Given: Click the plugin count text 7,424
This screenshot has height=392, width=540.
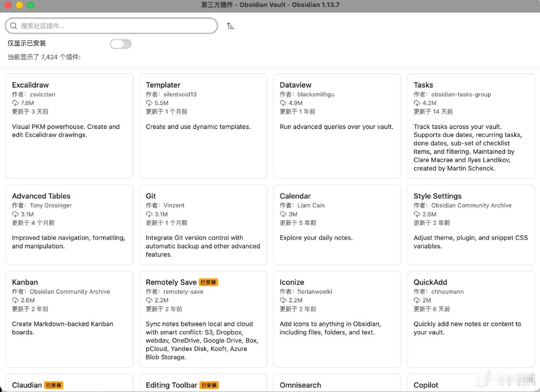Looking at the screenshot, I should point(49,57).
